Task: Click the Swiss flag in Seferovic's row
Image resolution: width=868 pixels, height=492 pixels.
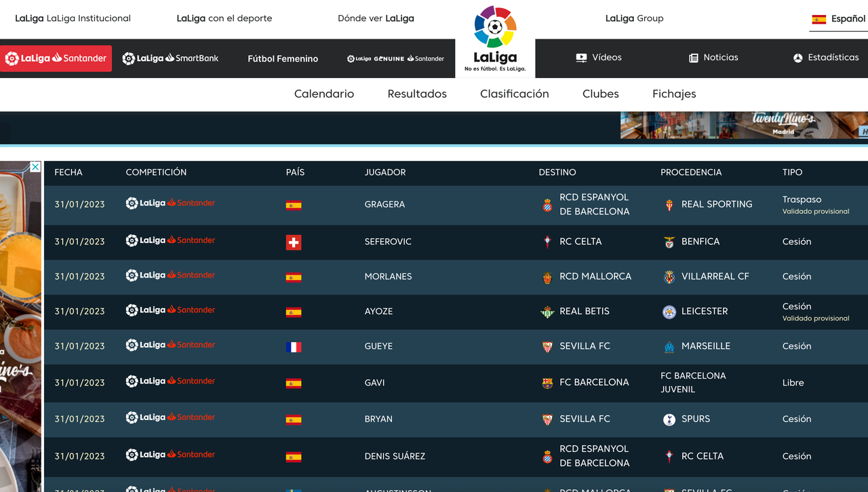Action: [x=294, y=241]
